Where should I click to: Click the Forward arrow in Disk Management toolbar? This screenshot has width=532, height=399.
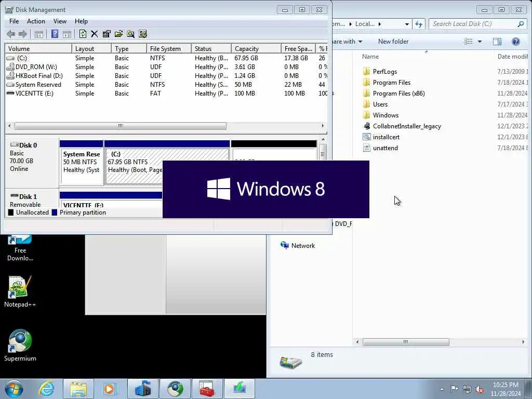tap(23, 34)
